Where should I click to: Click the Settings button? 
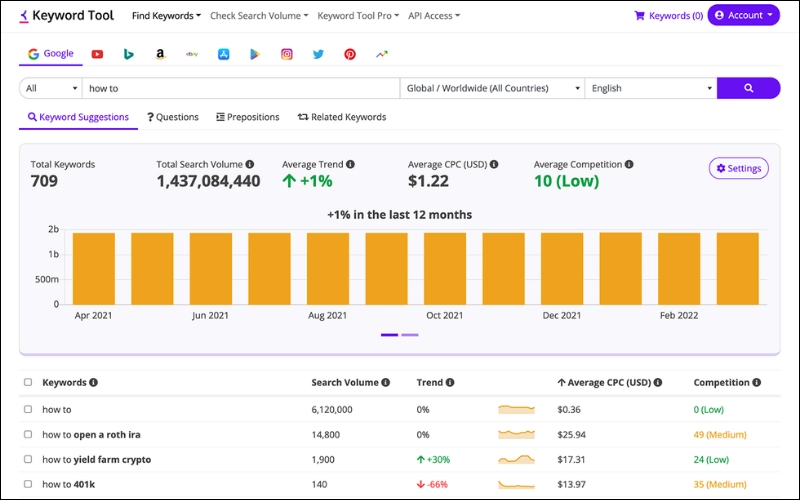click(x=739, y=168)
